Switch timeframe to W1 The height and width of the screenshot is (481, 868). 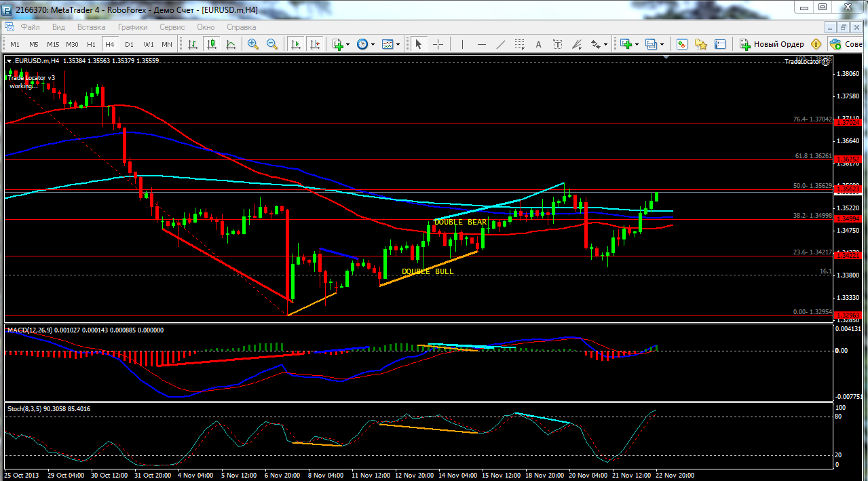[x=148, y=44]
